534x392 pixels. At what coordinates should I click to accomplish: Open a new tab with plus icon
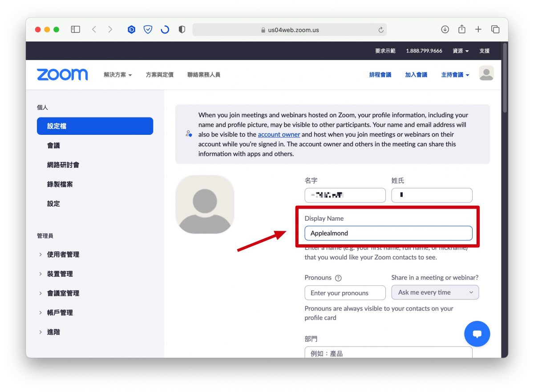click(x=478, y=29)
